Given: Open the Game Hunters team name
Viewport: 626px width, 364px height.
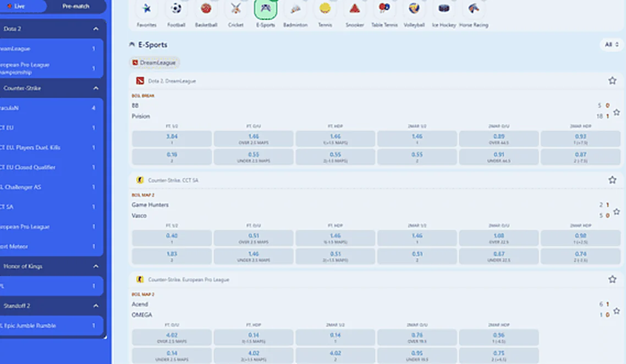Looking at the screenshot, I should [150, 205].
